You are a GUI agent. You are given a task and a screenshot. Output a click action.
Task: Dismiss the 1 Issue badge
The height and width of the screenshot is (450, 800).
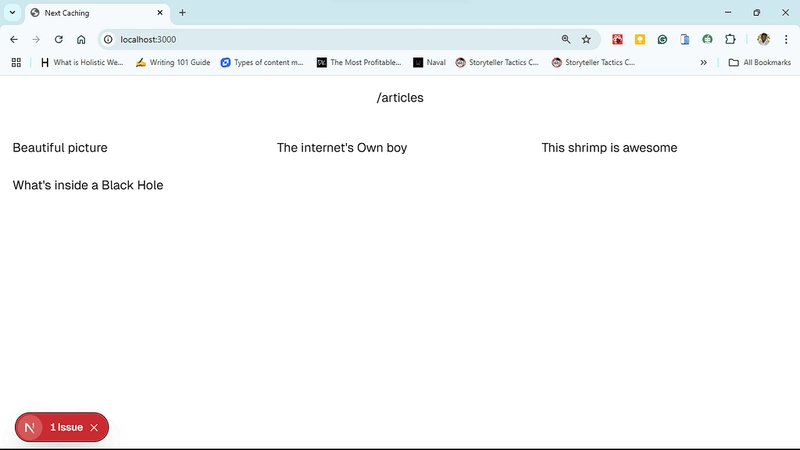point(94,428)
